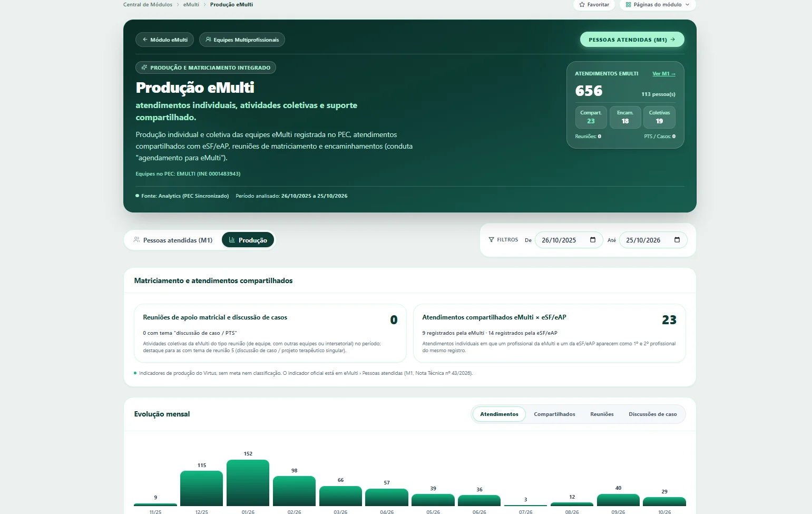The width and height of the screenshot is (812, 514).
Task: Click the Evolução mensal heading
Action: coord(162,414)
